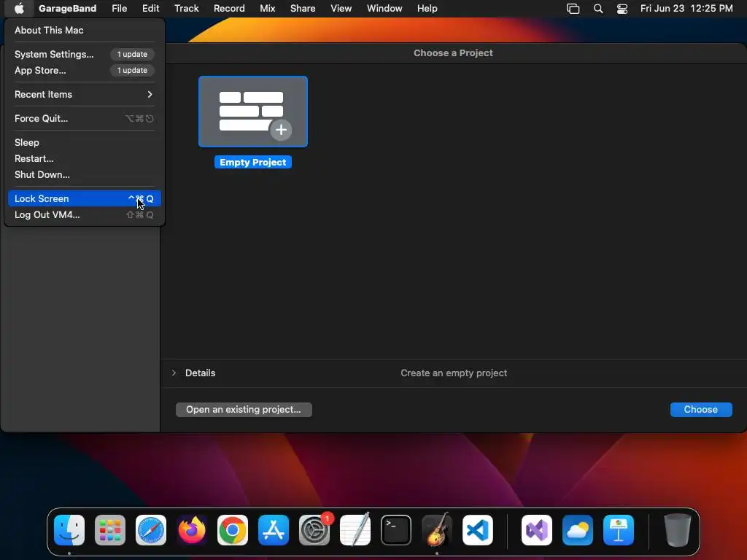Open the Share menu
Image resolution: width=747 pixels, height=560 pixels.
pyautogui.click(x=303, y=8)
